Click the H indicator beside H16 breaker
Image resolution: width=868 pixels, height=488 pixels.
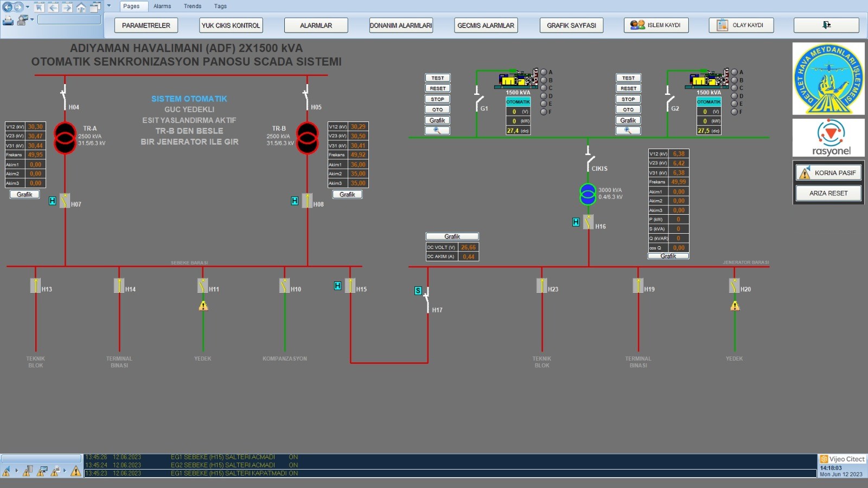point(576,222)
